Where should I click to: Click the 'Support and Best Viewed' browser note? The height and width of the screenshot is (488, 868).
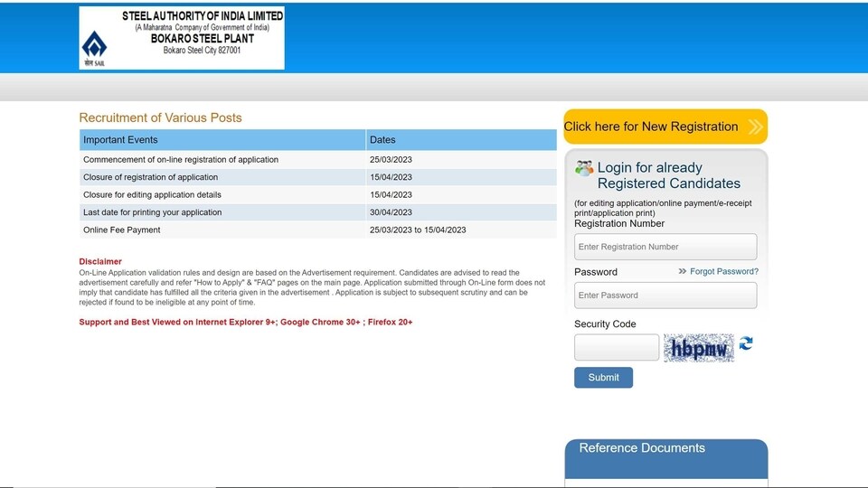point(246,322)
